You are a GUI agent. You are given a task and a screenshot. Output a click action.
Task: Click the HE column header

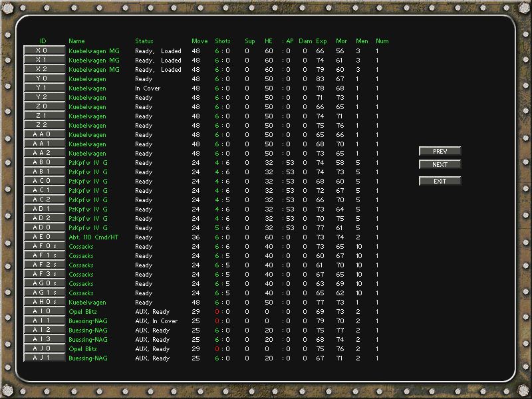pos(269,41)
